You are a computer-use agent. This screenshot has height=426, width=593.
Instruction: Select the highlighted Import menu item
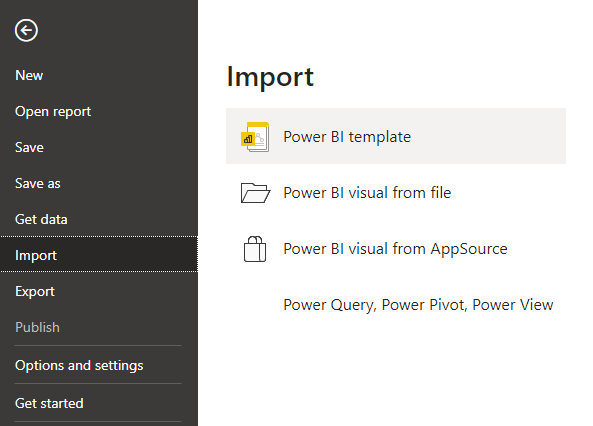coord(99,254)
